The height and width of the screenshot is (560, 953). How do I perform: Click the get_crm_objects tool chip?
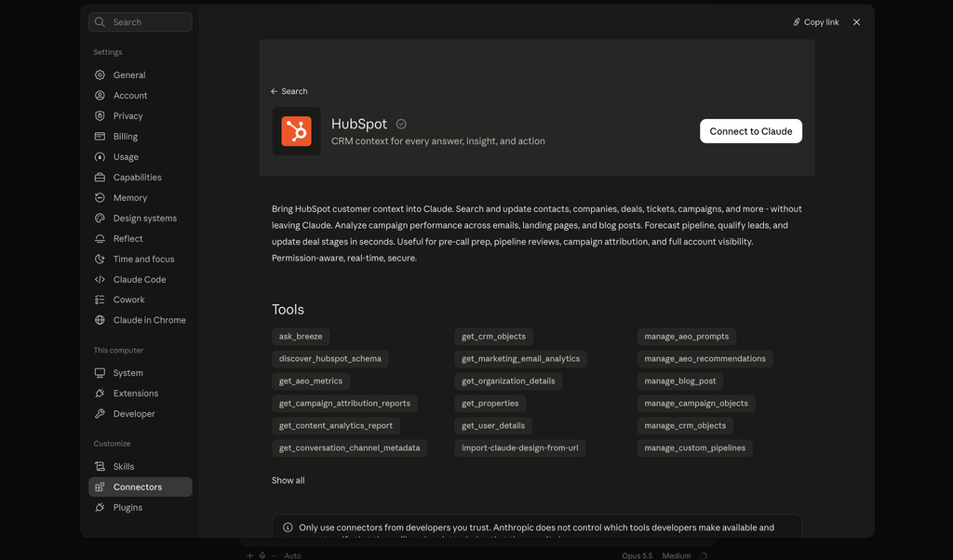click(493, 337)
